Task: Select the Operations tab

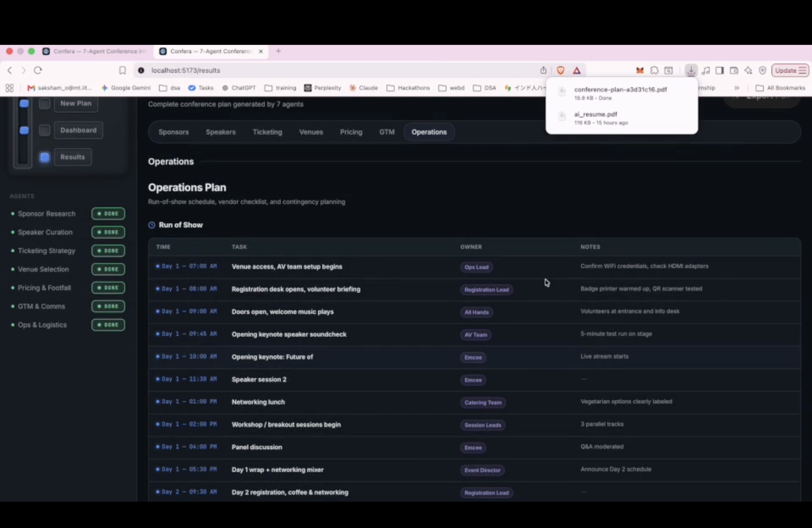Action: [x=429, y=132]
